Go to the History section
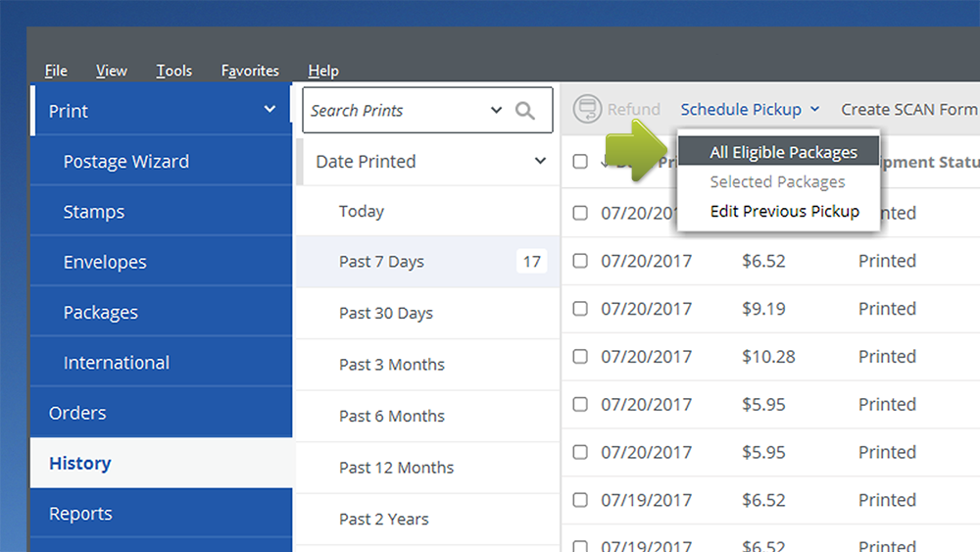The image size is (980, 552). point(162,463)
